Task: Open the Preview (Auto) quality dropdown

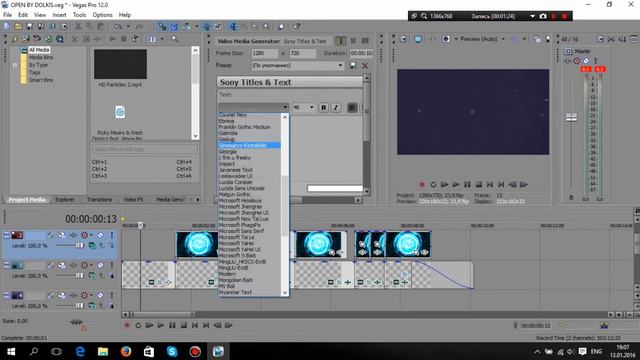Action: (x=503, y=39)
